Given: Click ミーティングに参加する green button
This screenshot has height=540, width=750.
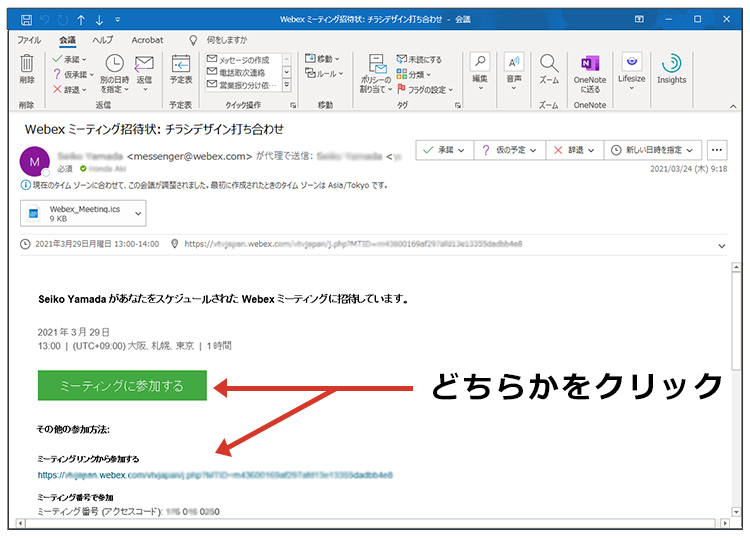Looking at the screenshot, I should point(122,386).
